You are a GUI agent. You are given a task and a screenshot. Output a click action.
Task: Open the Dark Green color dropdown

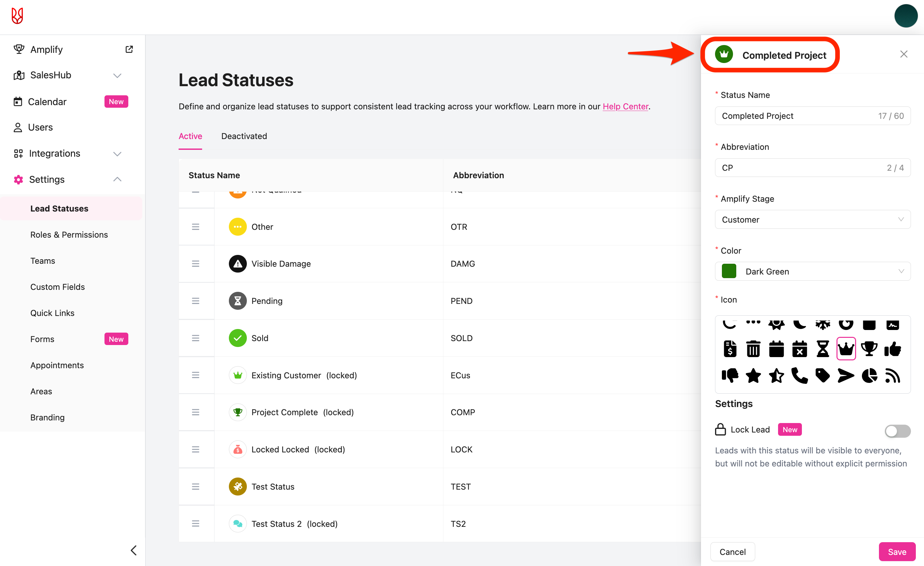tap(813, 271)
